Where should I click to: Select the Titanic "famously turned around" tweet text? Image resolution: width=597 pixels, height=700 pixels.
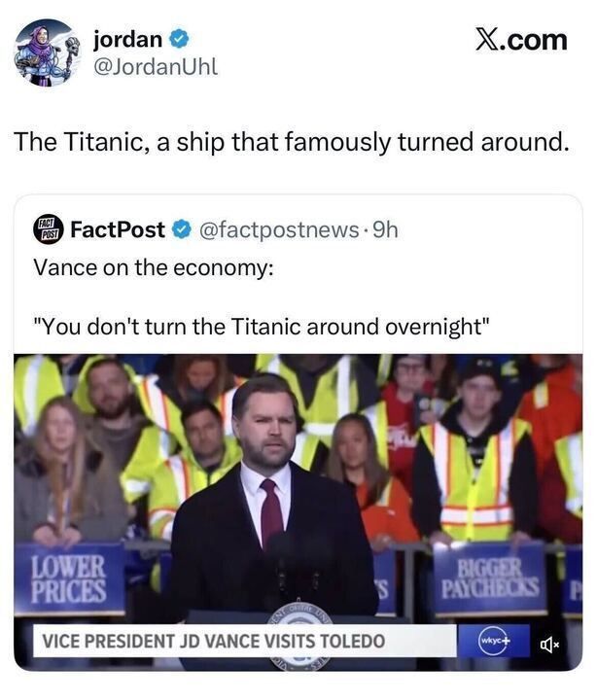290,141
